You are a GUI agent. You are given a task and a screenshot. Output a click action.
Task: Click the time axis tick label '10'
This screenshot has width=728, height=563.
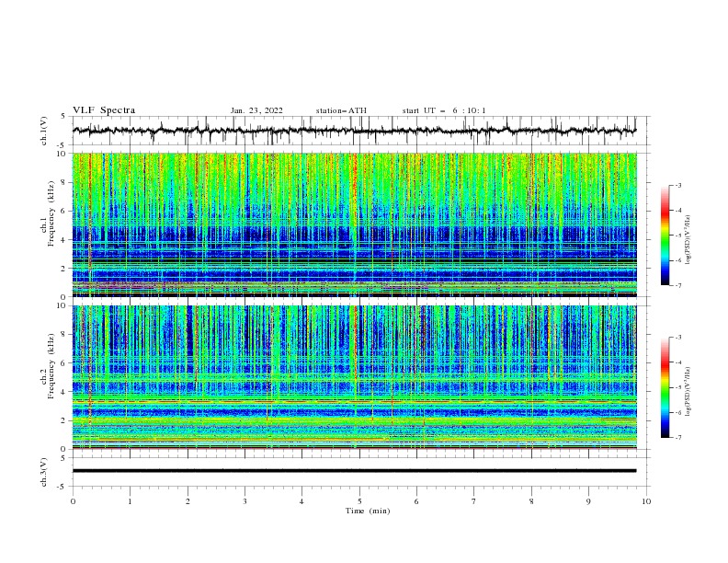point(646,501)
